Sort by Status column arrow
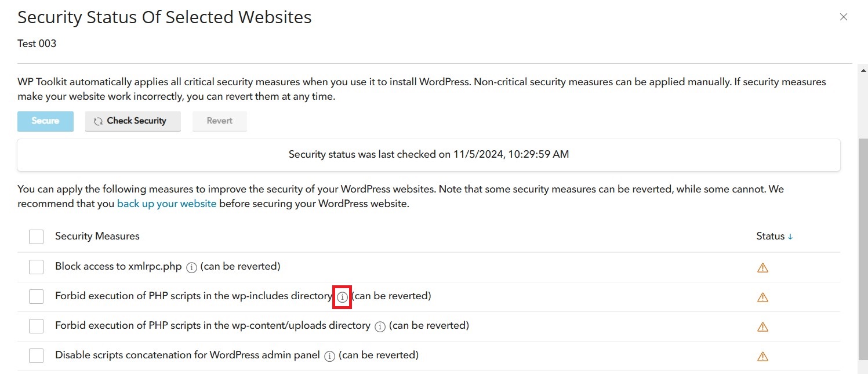The height and width of the screenshot is (374, 868). (x=790, y=237)
